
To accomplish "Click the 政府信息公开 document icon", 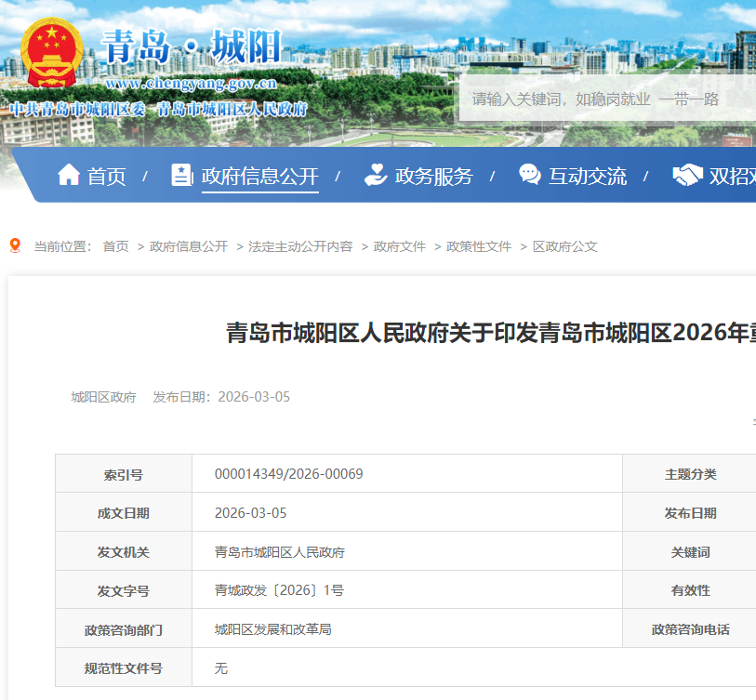I will tap(182, 175).
